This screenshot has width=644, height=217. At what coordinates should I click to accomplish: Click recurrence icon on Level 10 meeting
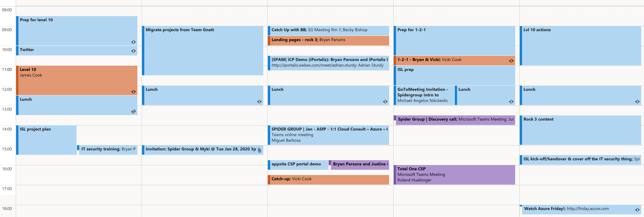coord(134,92)
